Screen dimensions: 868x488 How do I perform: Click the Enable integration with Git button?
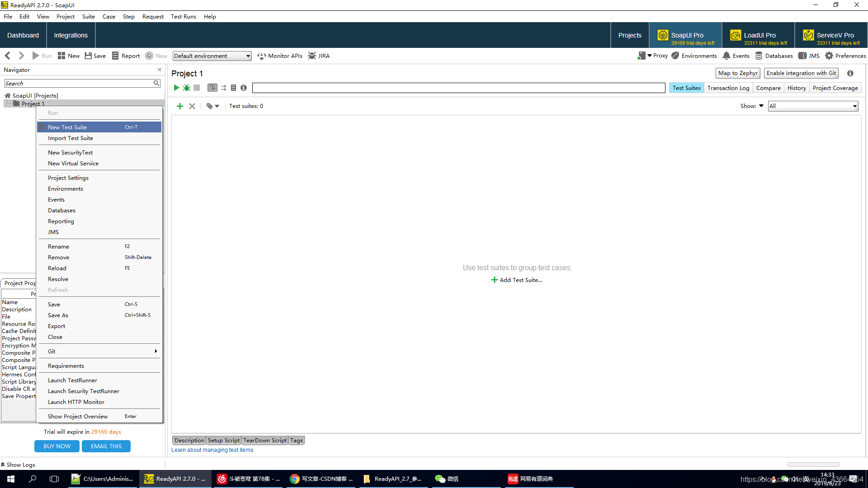(x=801, y=73)
